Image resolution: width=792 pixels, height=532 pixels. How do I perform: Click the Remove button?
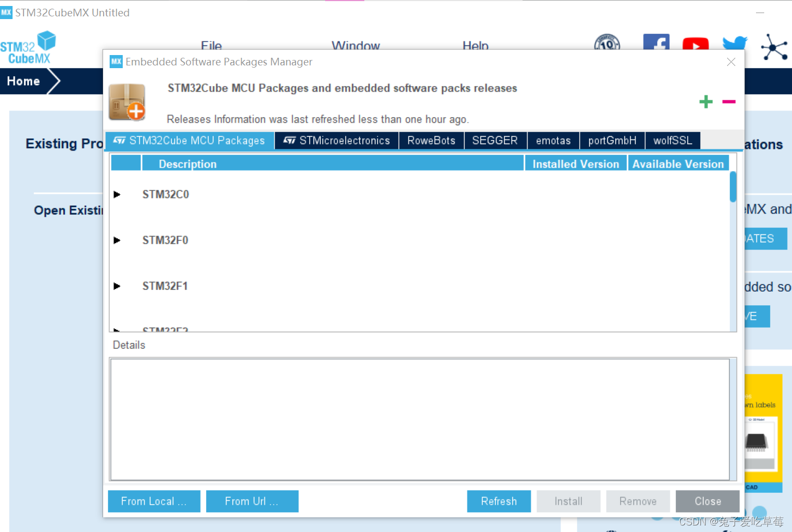click(x=638, y=501)
